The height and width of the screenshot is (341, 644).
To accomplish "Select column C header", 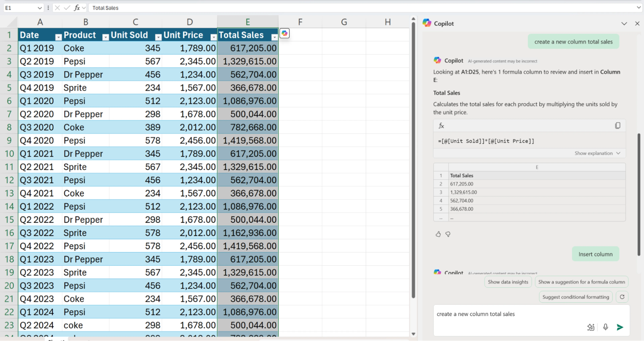I will (135, 22).
